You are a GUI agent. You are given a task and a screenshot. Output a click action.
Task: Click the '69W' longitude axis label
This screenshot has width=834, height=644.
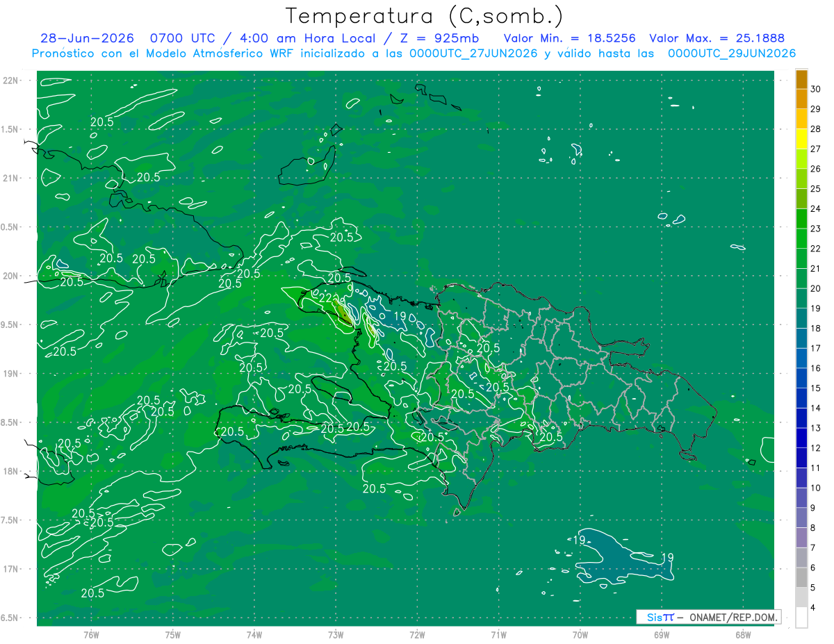pyautogui.click(x=662, y=634)
